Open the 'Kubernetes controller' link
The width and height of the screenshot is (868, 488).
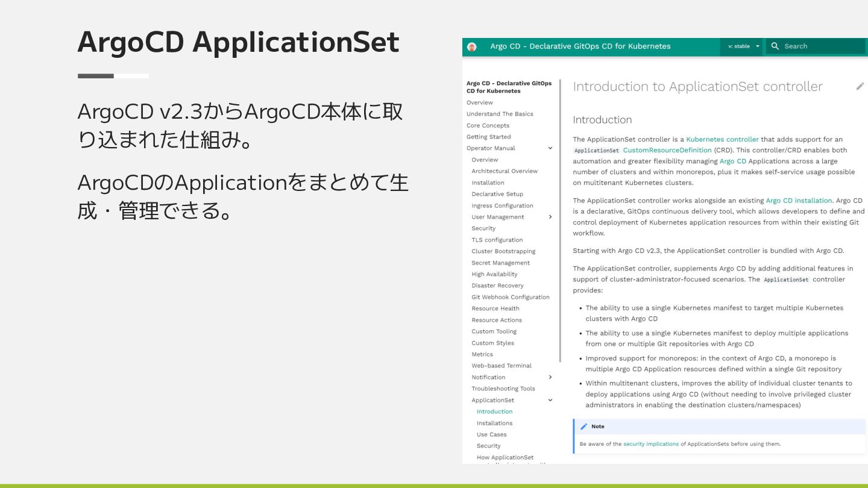[722, 139]
